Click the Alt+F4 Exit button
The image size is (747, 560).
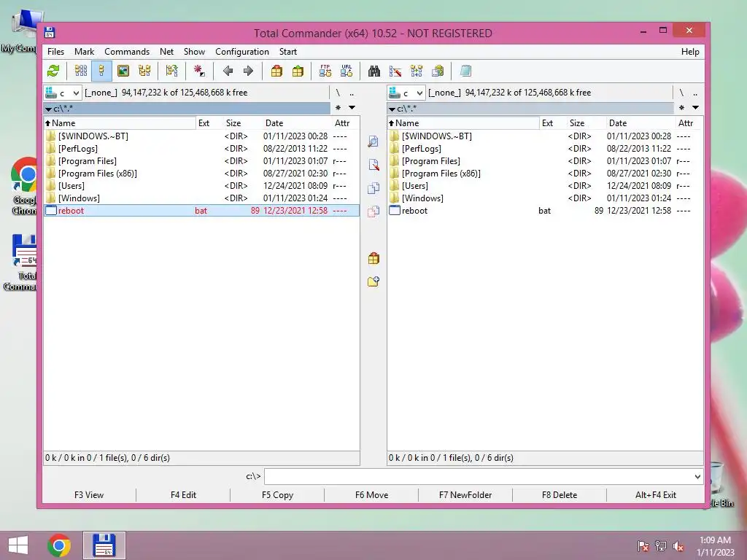pos(656,495)
